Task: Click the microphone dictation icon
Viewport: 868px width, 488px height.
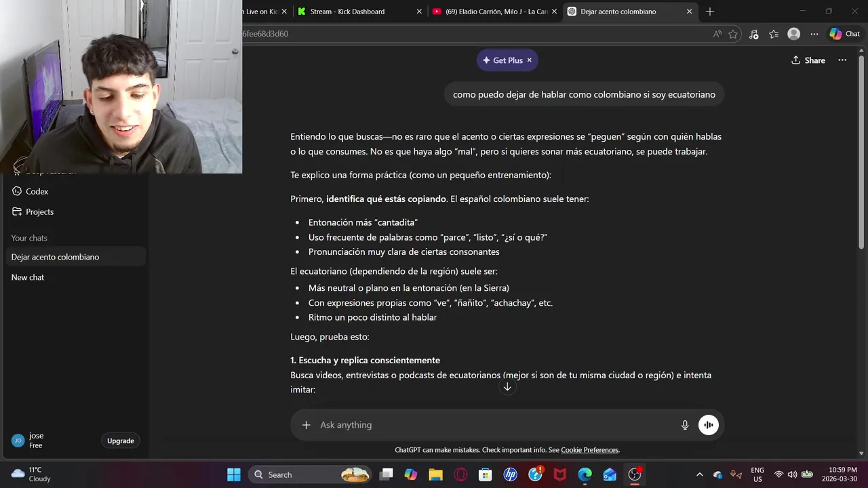Action: 685,425
